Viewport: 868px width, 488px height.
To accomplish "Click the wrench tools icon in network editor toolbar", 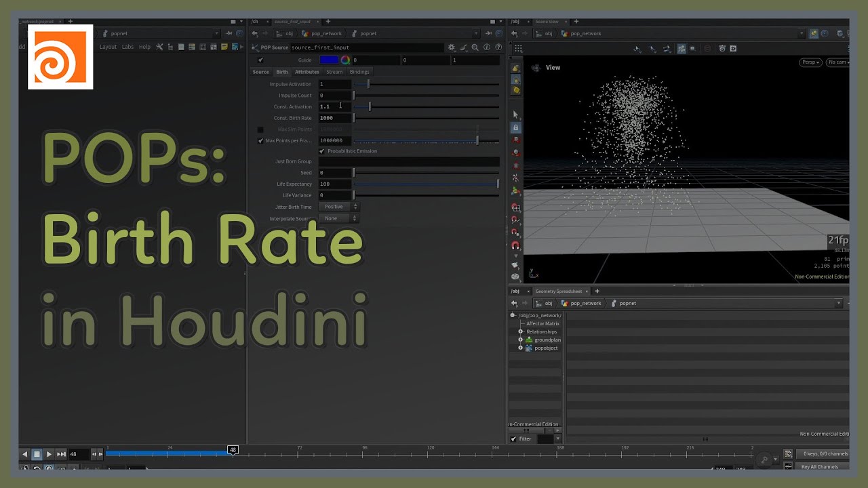I will (159, 47).
